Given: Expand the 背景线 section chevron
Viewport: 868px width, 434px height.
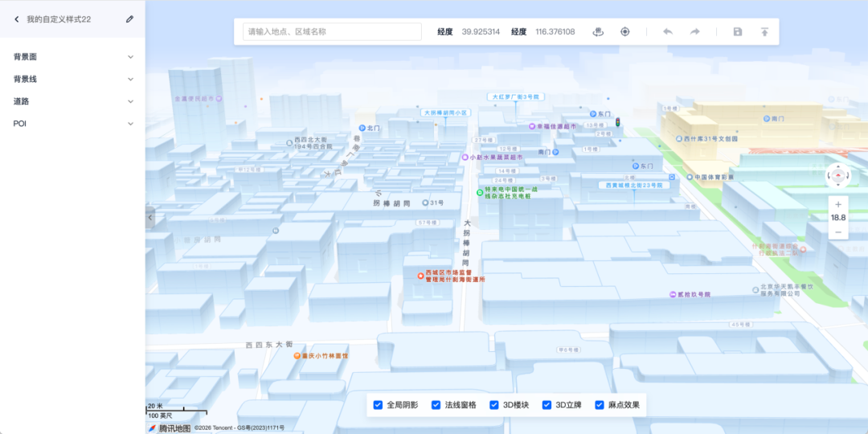Looking at the screenshot, I should [131, 79].
